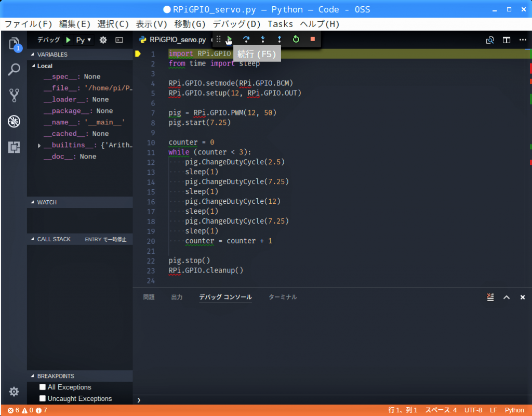Open the Search view in activity bar

(x=14, y=70)
